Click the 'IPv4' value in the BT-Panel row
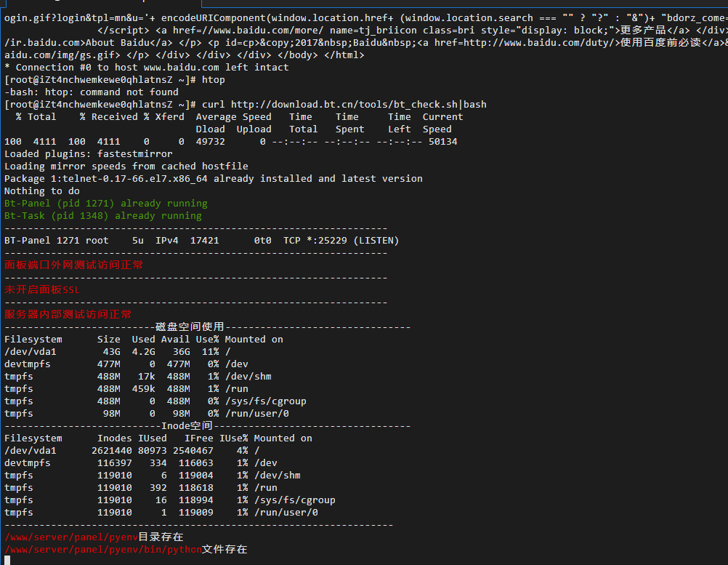Viewport: 728px width, 565px height. pos(166,241)
